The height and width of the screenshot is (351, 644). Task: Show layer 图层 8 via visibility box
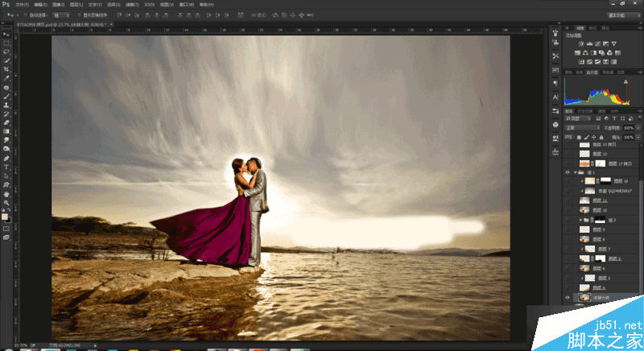click(x=568, y=239)
